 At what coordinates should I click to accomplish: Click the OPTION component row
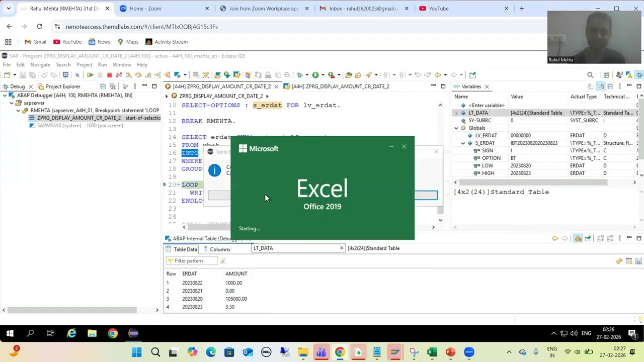tap(546, 158)
